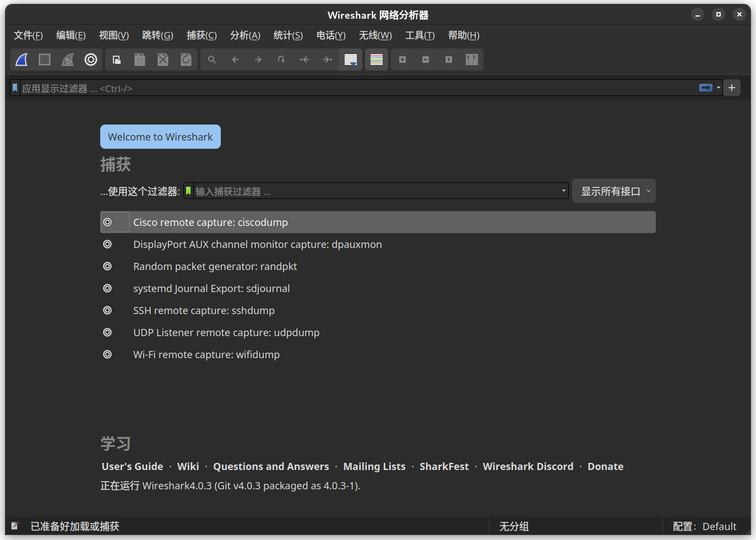Open a capture file from toolbar
Viewport: 756px width, 540px height.
click(117, 60)
